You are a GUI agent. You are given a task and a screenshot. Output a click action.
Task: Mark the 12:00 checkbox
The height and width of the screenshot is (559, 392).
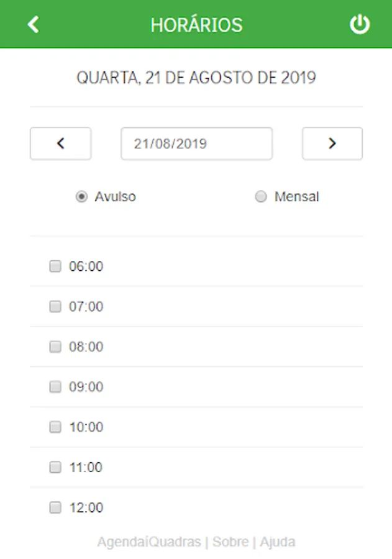click(55, 507)
